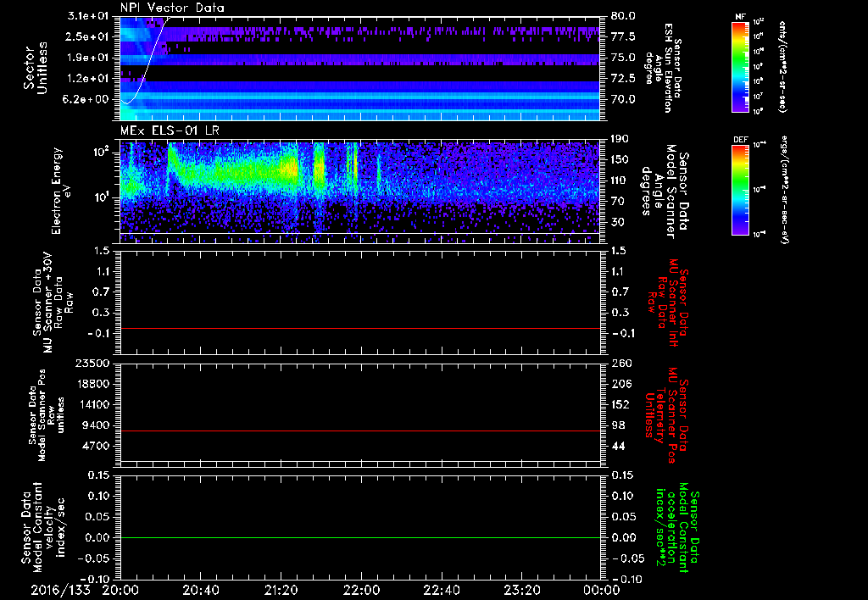Click the DEF color scale bar
Screen dimensions: 868x600
pyautogui.click(x=740, y=190)
